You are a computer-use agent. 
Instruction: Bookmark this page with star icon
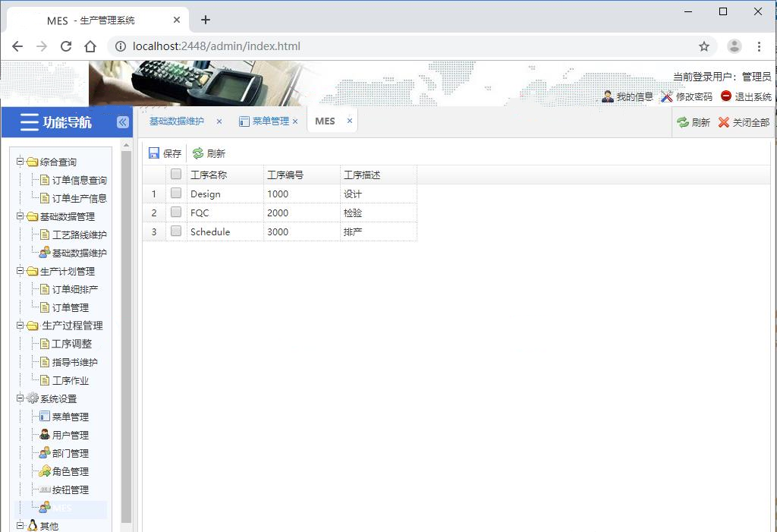point(704,46)
